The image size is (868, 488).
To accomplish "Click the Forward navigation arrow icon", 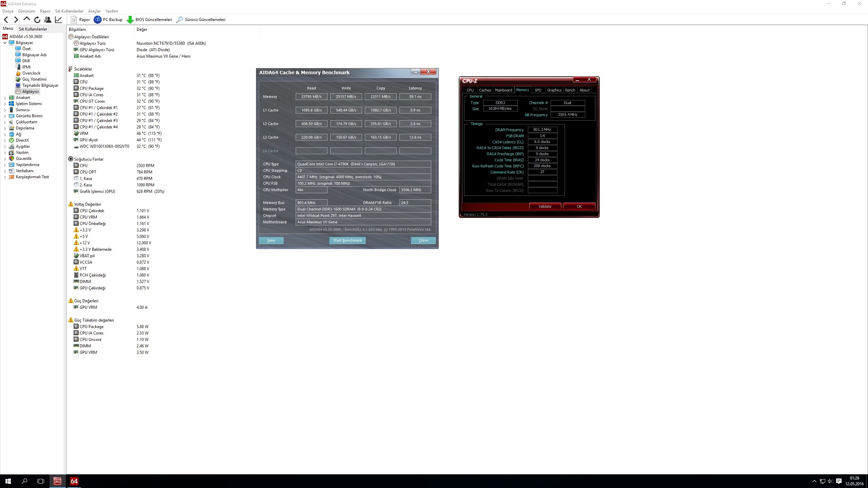I will pyautogui.click(x=16, y=20).
